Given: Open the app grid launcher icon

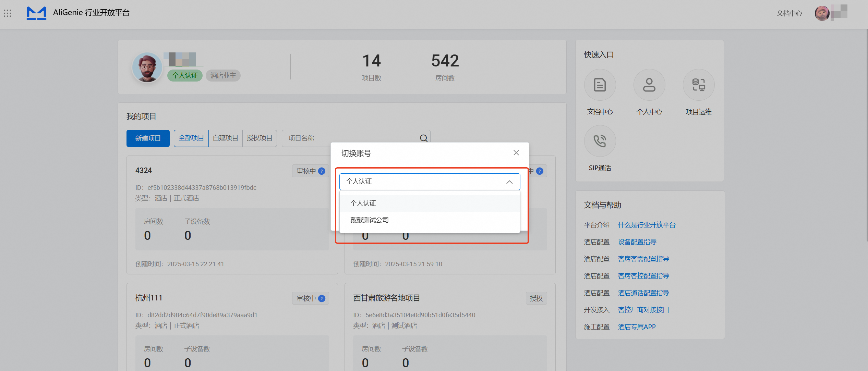Looking at the screenshot, I should click(x=8, y=13).
